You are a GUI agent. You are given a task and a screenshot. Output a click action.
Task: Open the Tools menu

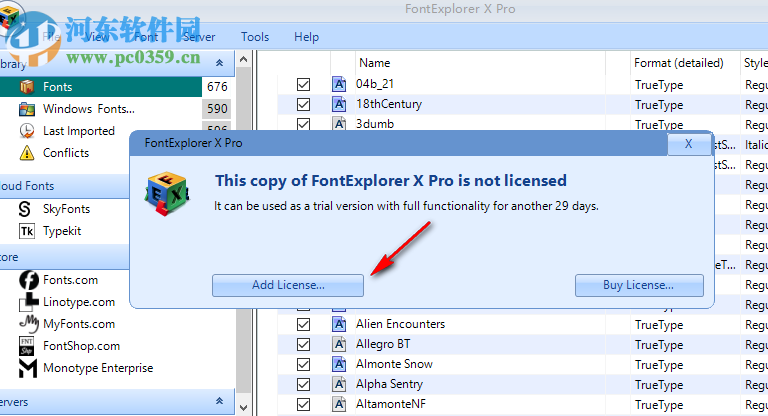pyautogui.click(x=255, y=37)
